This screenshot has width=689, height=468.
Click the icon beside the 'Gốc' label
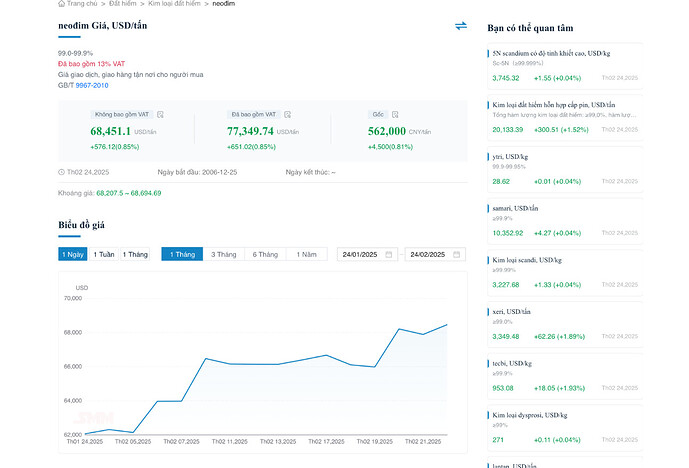click(395, 115)
